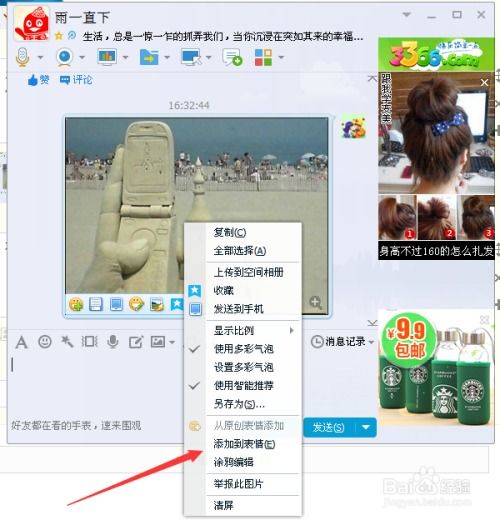Viewport: 500px width, 520px height.
Task: Expand presentation options dropdown arrow
Action: tap(125, 57)
